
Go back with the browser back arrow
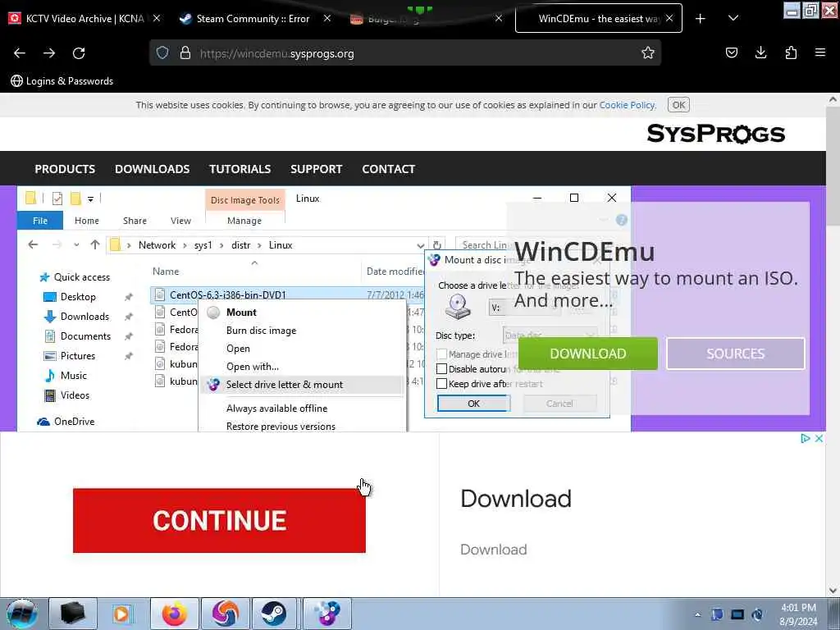pos(20,53)
